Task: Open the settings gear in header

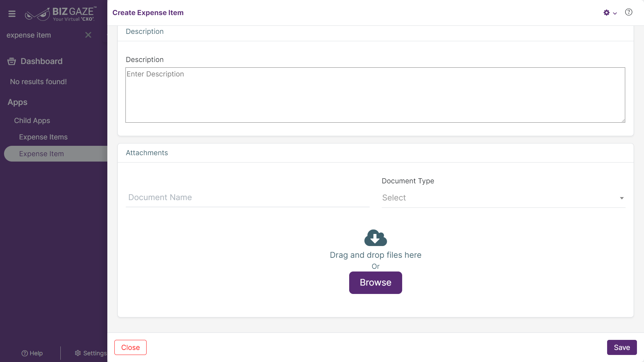Action: [x=606, y=13]
